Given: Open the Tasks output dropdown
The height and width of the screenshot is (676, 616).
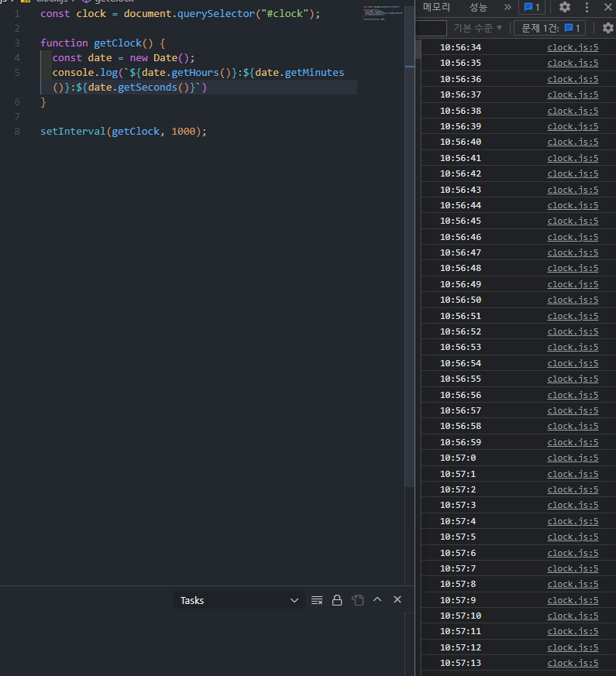Looking at the screenshot, I should pos(238,600).
